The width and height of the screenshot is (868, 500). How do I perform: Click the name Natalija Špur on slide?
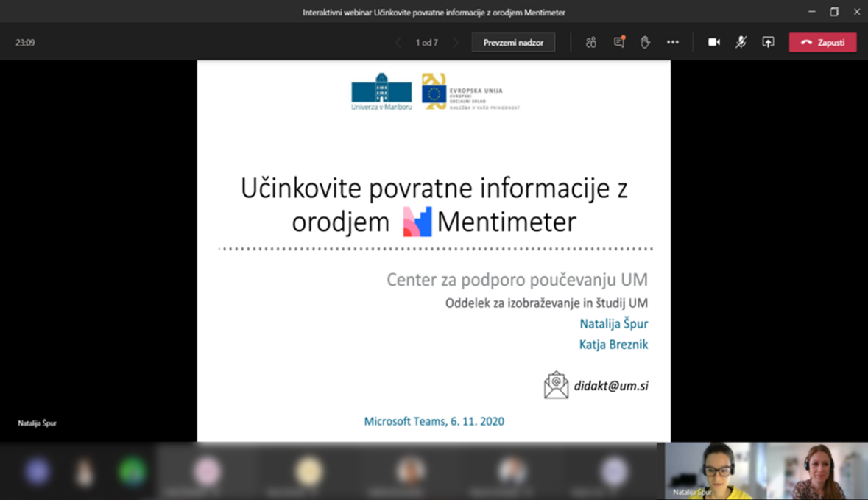[x=614, y=324]
